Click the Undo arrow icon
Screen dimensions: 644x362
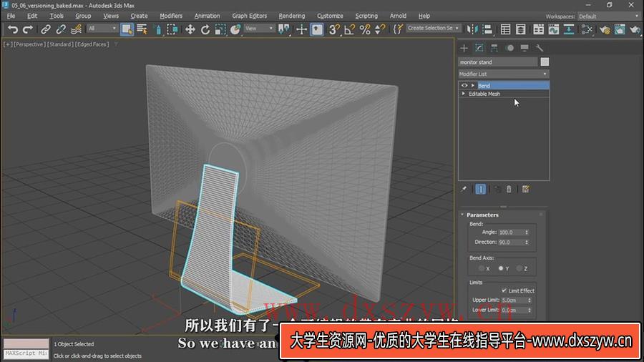[x=13, y=29]
